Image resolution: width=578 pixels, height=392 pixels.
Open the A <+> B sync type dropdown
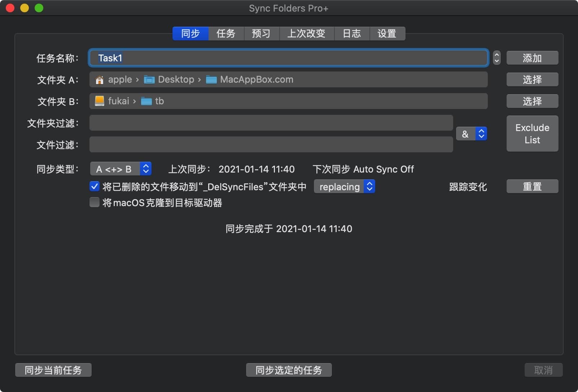[121, 169]
